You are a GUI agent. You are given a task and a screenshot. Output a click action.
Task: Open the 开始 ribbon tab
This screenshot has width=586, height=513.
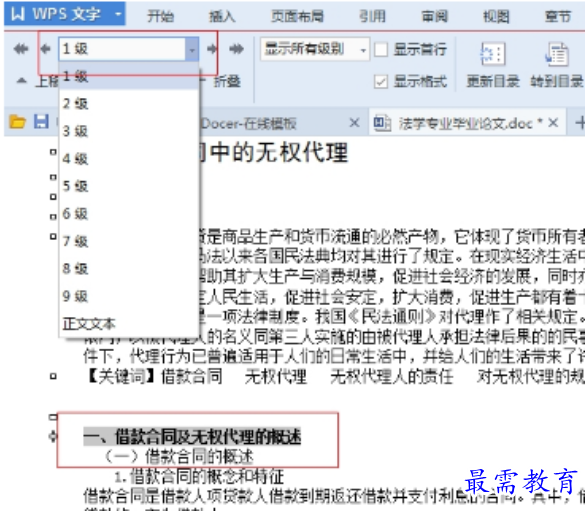pyautogui.click(x=160, y=16)
